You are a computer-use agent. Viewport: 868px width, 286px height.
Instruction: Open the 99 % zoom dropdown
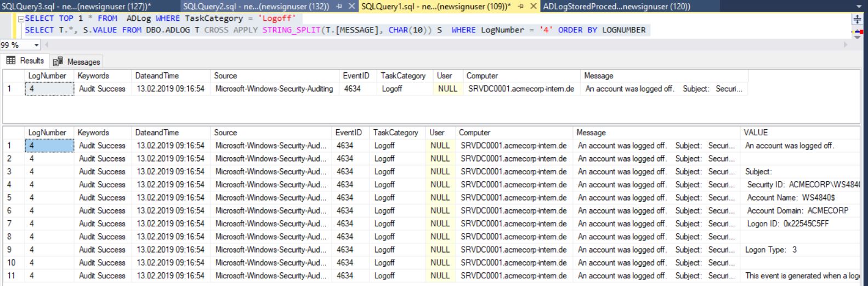click(x=37, y=45)
